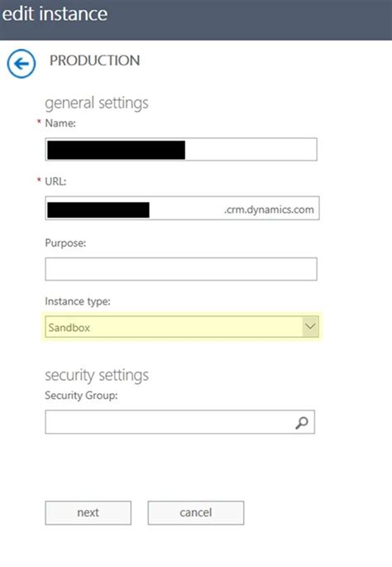Click the general settings section heading
The width and height of the screenshot is (392, 567).
click(x=97, y=103)
